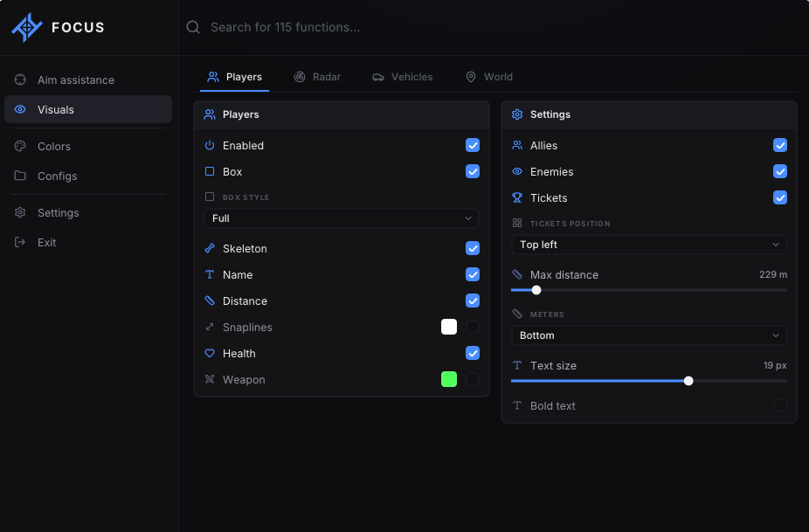Click the sidebar Settings gear icon
809x532 pixels.
coord(20,212)
